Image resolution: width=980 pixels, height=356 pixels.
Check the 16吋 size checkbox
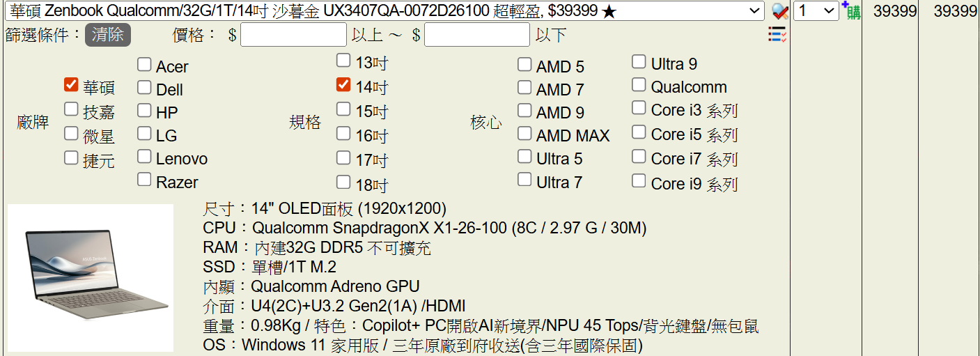(343, 134)
